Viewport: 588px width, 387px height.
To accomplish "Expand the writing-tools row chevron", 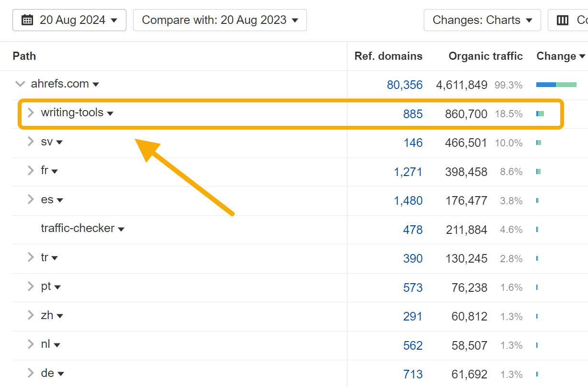I will point(30,113).
